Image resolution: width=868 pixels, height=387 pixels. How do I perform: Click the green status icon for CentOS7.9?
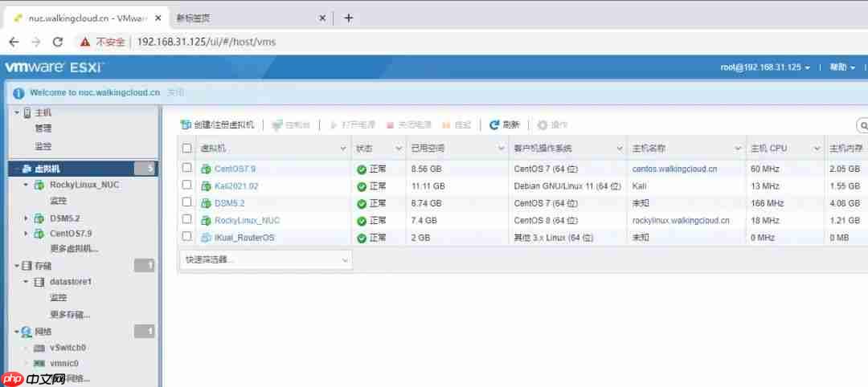point(362,169)
